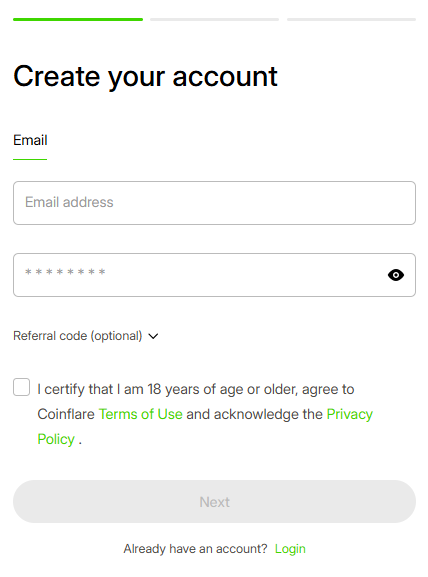Check the age certification checkbox
Viewport: 428px width, 577px height.
[x=22, y=387]
